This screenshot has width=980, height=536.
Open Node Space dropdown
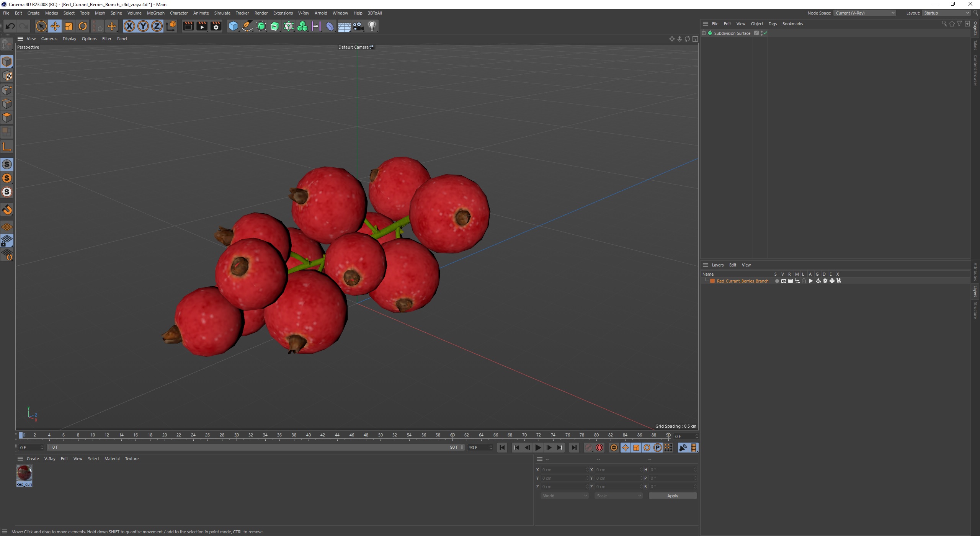(865, 13)
